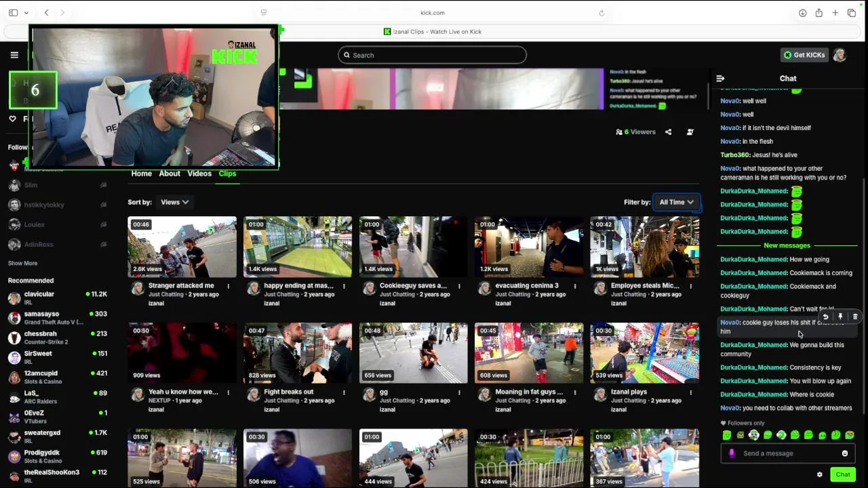Play the 'Stranger attacked me' clip thumbnail

coord(182,247)
